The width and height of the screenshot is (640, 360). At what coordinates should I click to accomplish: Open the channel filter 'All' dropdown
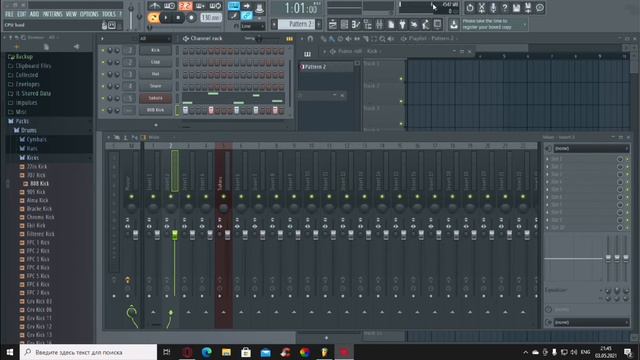click(155, 38)
